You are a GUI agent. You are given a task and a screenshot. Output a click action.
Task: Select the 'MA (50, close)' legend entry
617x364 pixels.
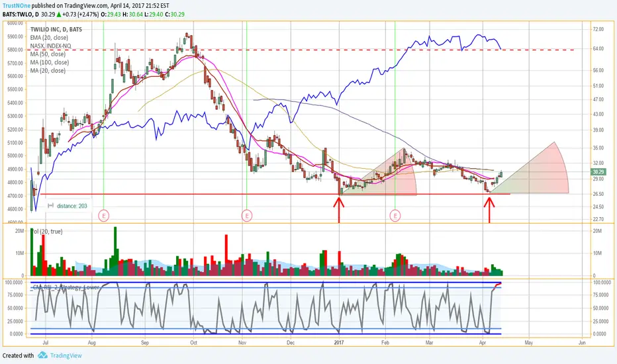[x=48, y=54]
